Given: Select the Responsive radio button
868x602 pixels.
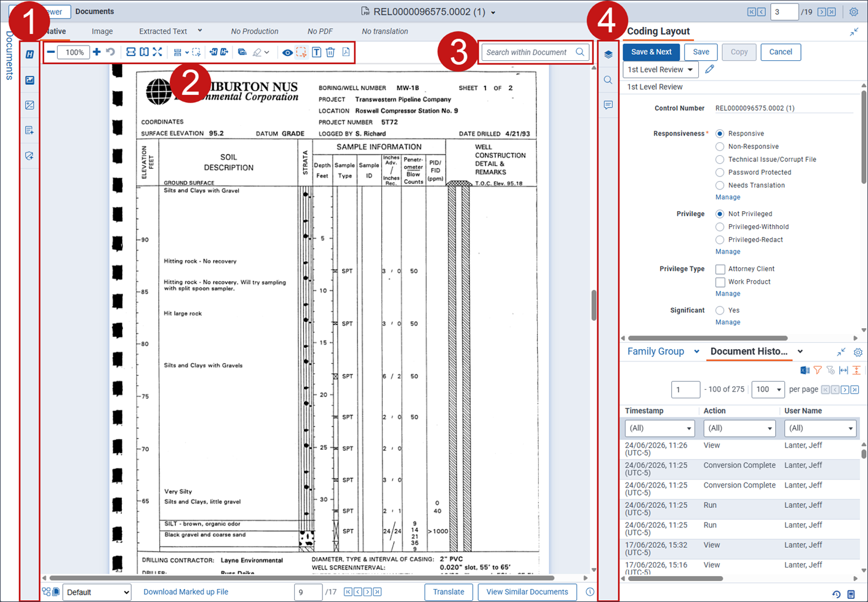Looking at the screenshot, I should [x=720, y=134].
